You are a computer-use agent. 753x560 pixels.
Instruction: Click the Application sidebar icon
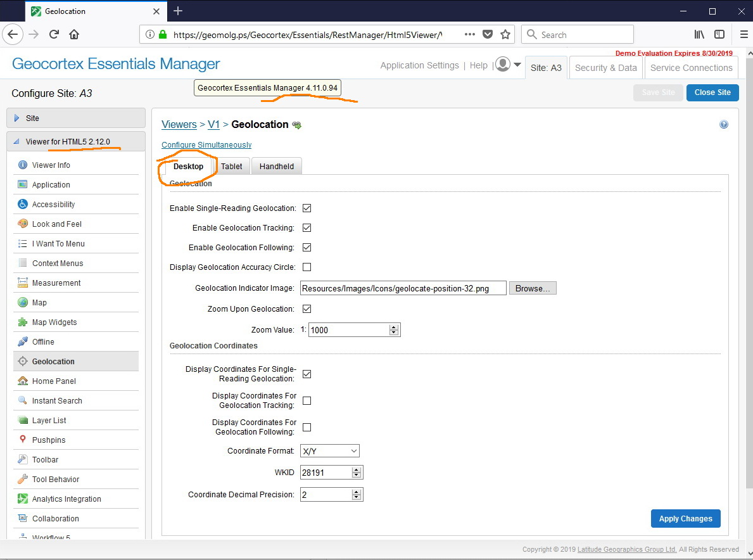[23, 184]
